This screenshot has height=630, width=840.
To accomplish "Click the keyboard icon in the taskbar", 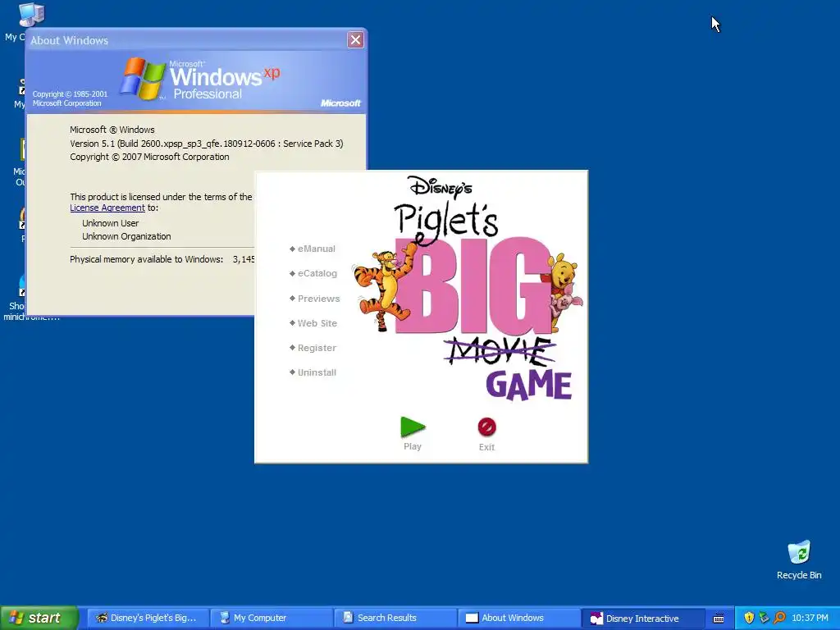I will [719, 619].
